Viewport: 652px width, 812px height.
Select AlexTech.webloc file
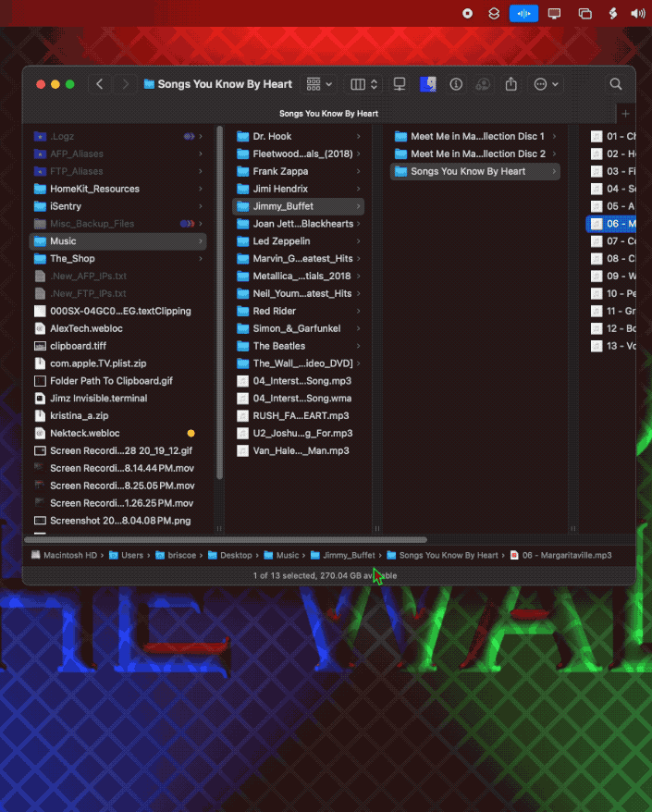click(x=117, y=328)
